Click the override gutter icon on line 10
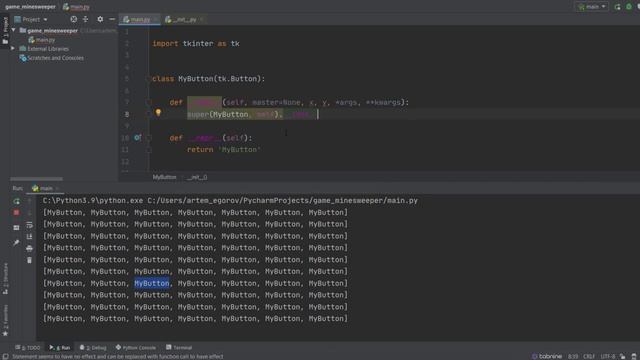Screen dimensions: 640x360 pos(138,138)
